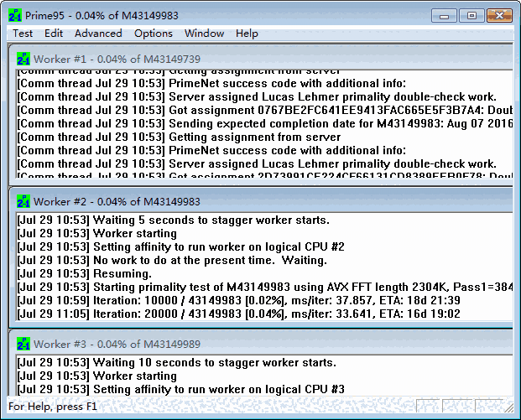Image resolution: width=521 pixels, height=420 pixels.
Task: Click the Prime95 icon in main title bar
Action: (x=15, y=16)
